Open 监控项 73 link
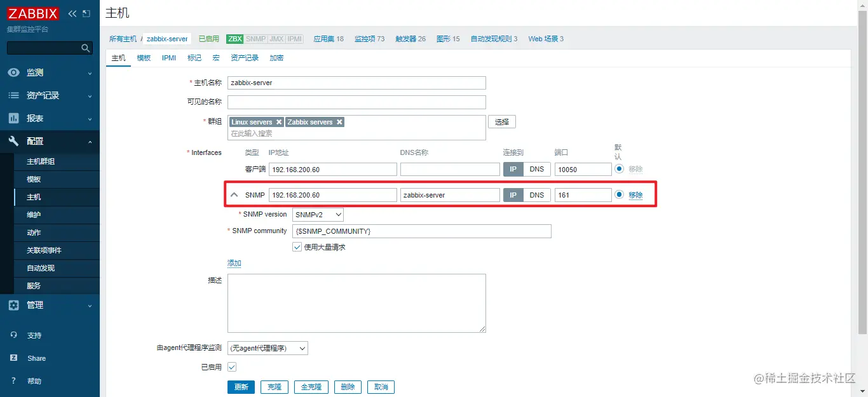Screen dimensions: 868x397 click(369, 39)
